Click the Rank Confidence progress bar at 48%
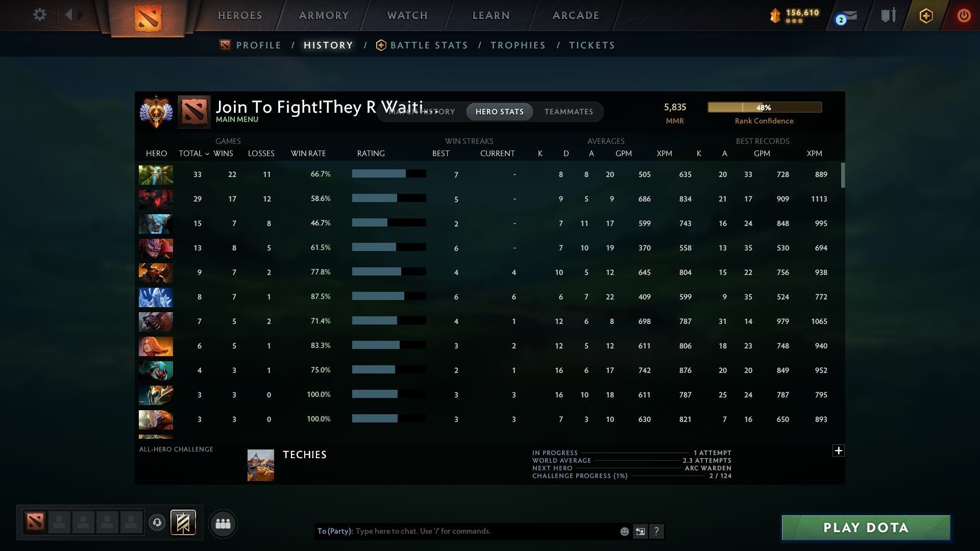 pos(764,107)
